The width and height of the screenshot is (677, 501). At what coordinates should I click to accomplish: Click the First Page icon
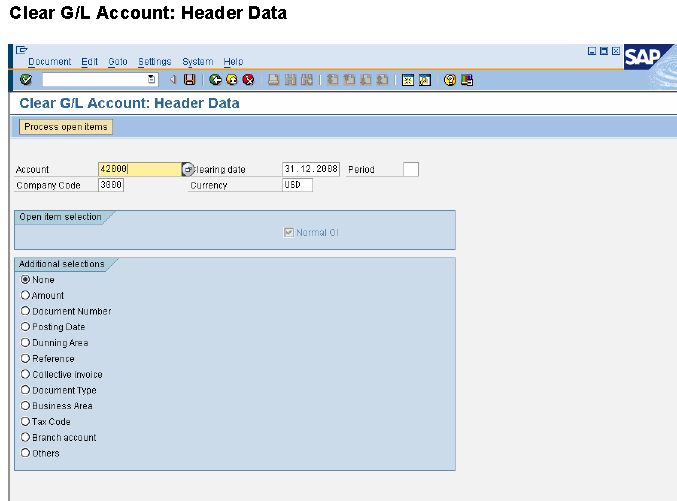click(332, 80)
